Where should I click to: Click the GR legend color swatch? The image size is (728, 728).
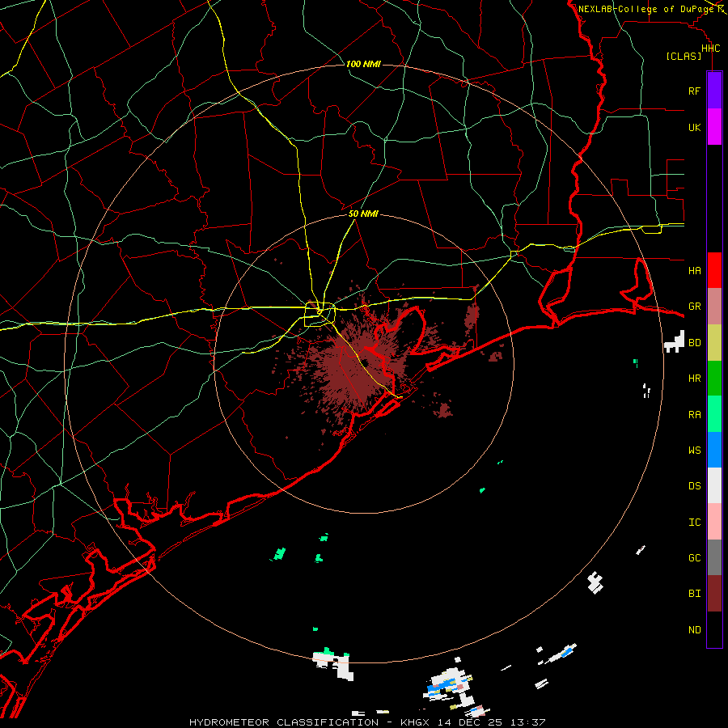pos(714,306)
